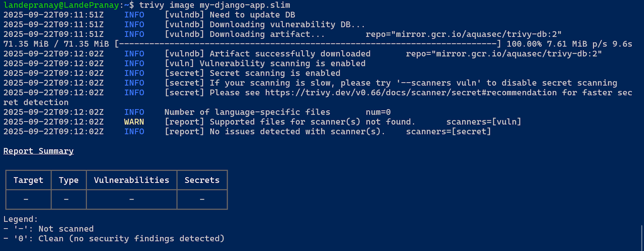
Task: Click the download progress bar dashes
Action: click(x=308, y=44)
